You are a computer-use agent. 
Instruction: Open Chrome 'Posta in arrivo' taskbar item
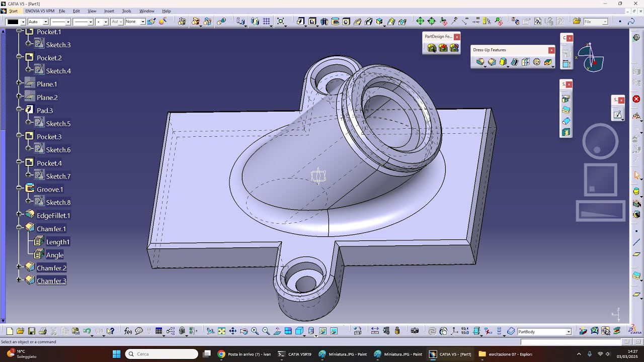pos(245,354)
